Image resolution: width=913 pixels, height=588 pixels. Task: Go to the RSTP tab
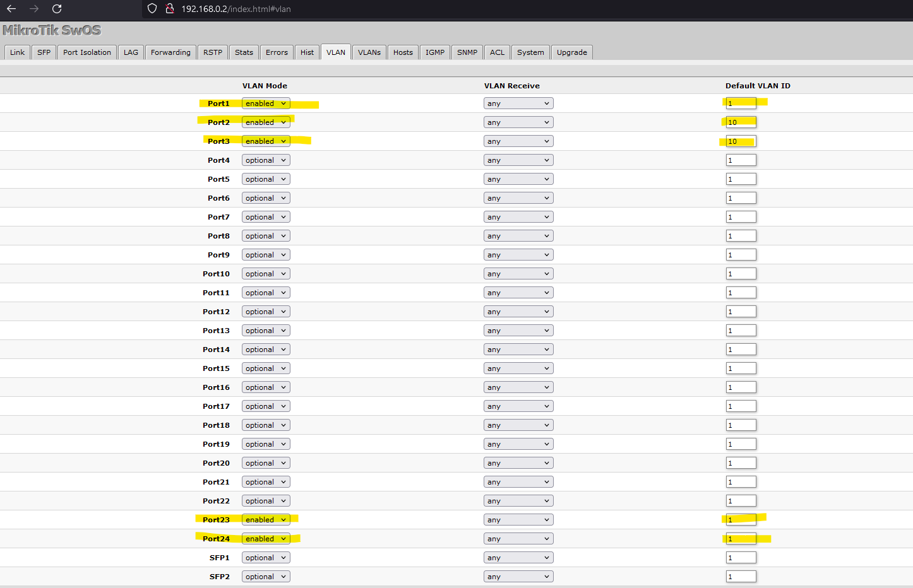213,52
